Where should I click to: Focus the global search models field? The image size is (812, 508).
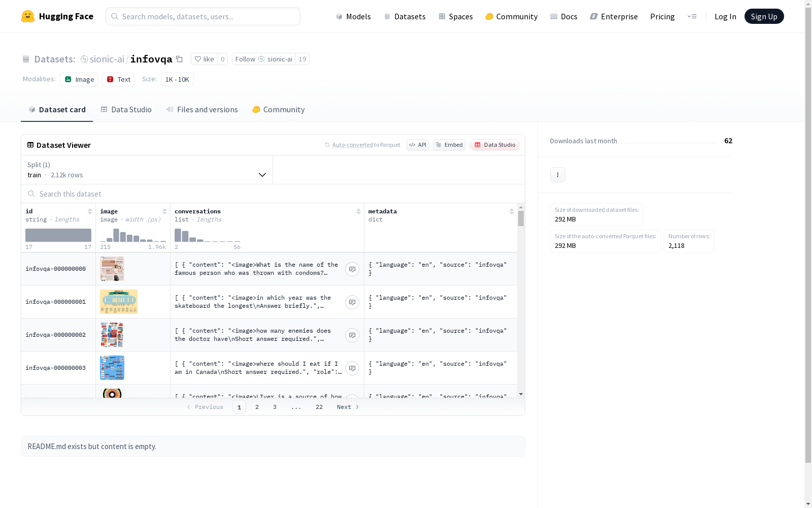click(203, 16)
